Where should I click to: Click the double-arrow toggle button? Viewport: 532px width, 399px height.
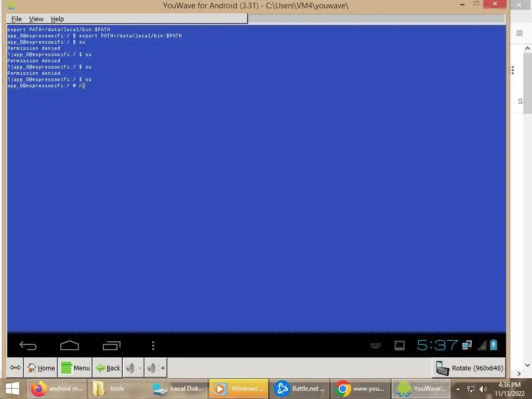pos(15,367)
